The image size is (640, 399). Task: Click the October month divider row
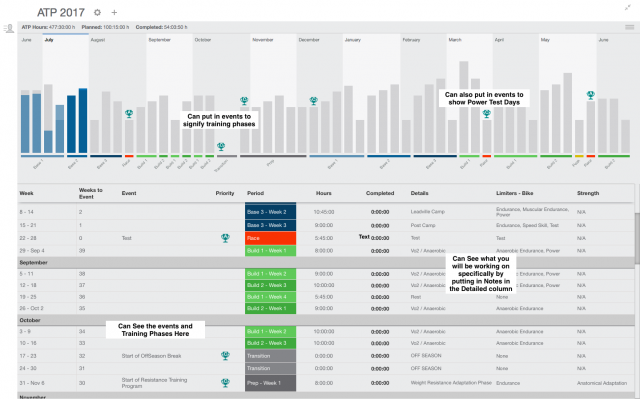pos(326,320)
